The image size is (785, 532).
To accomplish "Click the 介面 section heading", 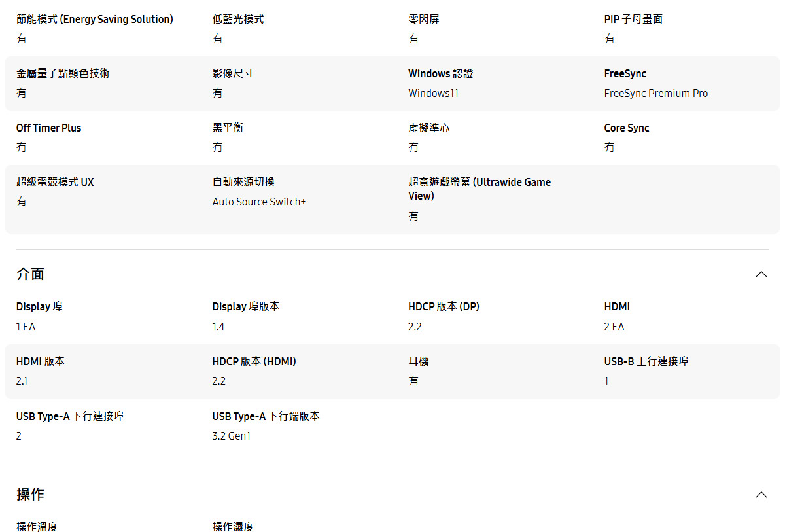I will click(29, 274).
